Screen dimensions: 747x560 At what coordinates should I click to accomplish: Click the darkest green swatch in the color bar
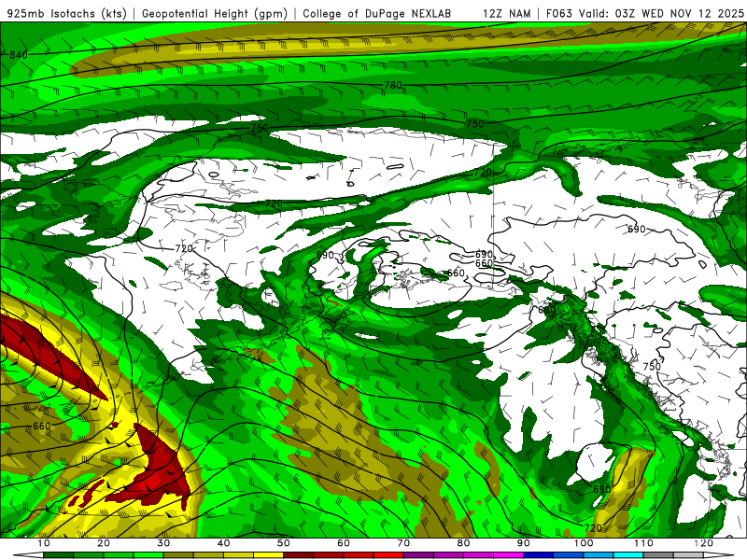[x=58, y=555]
